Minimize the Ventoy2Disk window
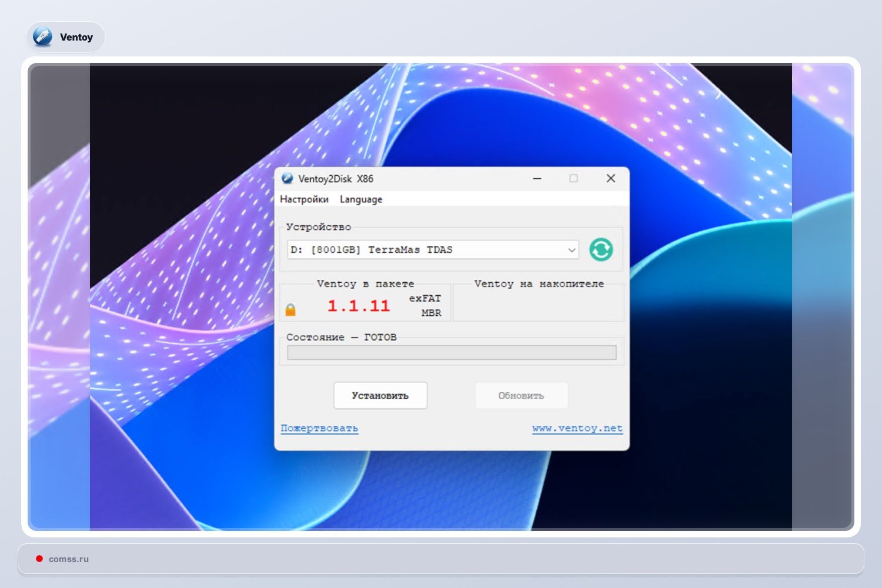882x588 pixels. tap(537, 179)
